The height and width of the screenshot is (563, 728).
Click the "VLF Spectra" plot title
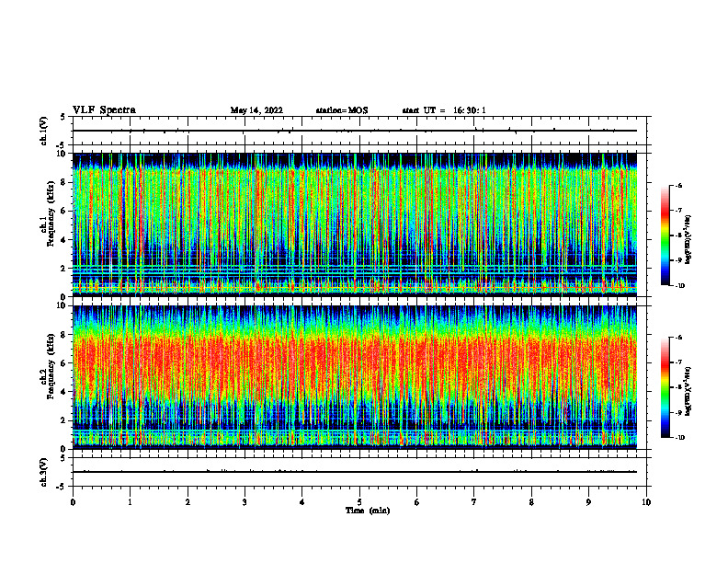(104, 110)
